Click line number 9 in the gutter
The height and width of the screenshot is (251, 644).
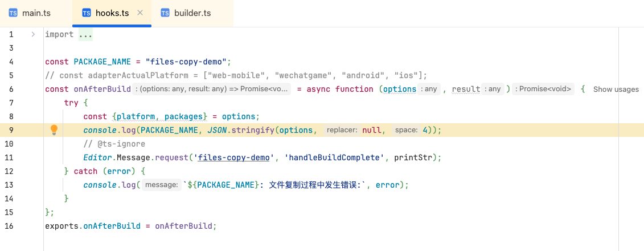[x=11, y=130]
